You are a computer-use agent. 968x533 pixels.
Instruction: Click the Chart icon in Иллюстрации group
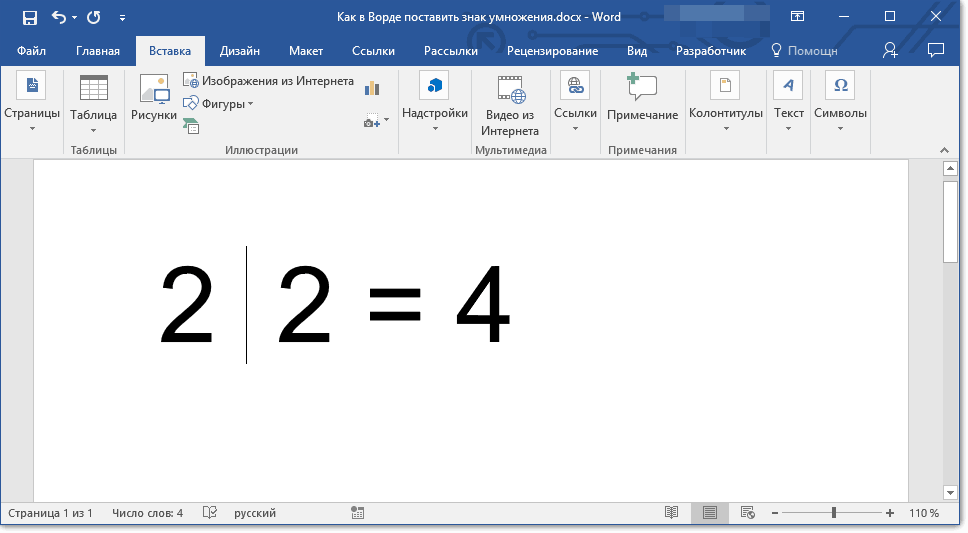coord(373,88)
